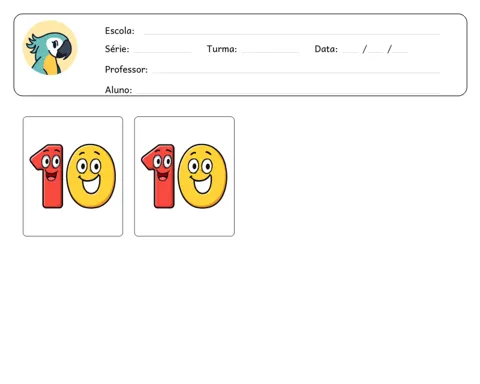
Task: Click the "Data:" label
Action: coord(326,49)
